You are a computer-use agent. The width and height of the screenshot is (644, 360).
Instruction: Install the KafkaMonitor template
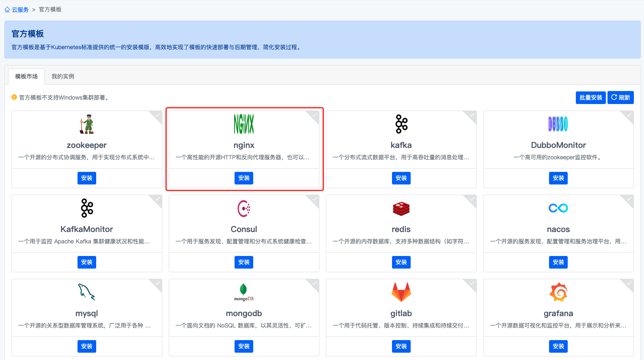pyautogui.click(x=87, y=262)
